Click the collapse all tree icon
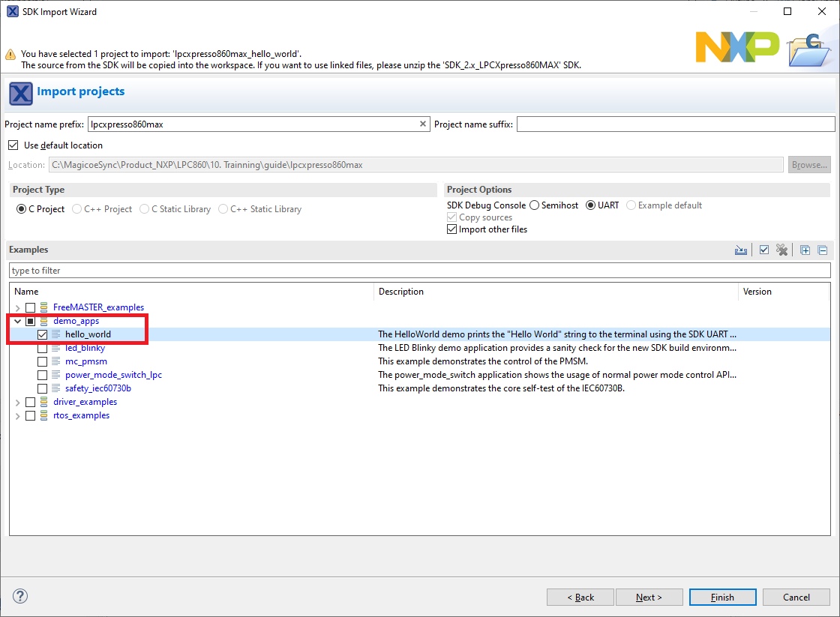840x617 pixels. [822, 250]
